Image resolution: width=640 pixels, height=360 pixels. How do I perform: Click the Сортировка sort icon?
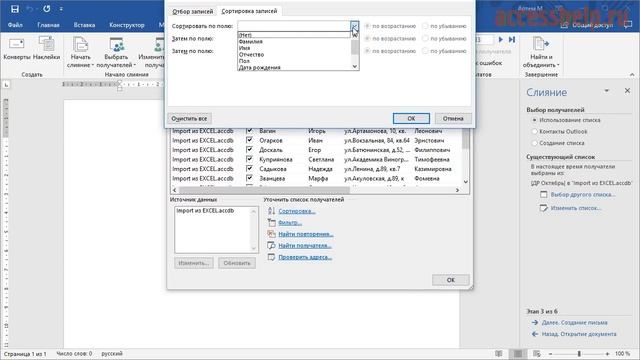pos(271,211)
